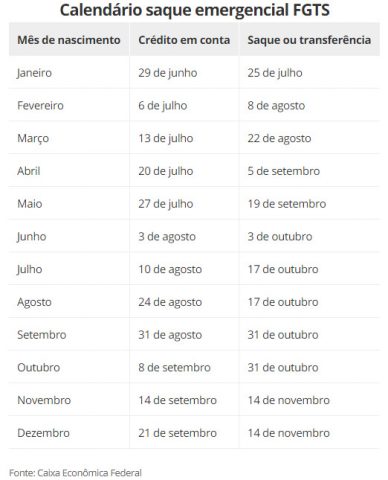The height and width of the screenshot is (480, 388).
Task: Select the Abril row label
Action: click(29, 171)
